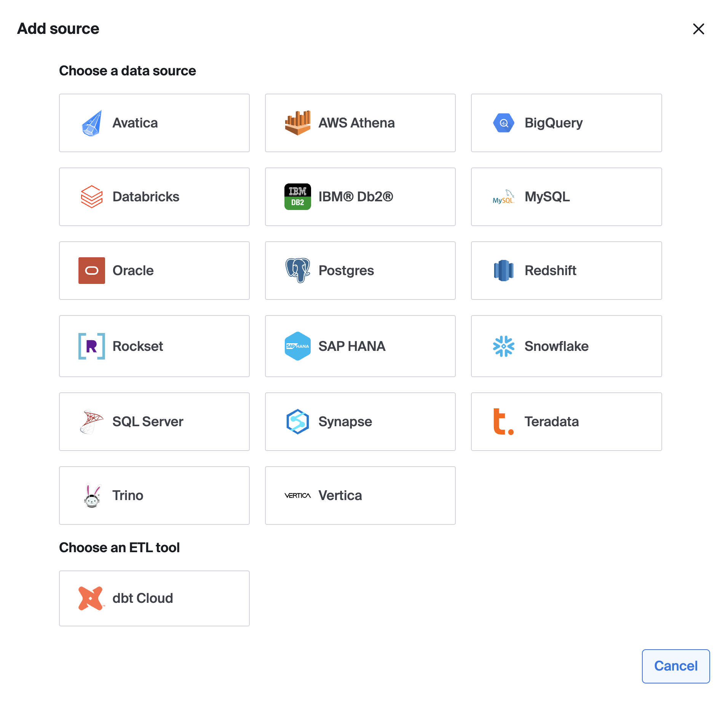Click the Rockset bracketed R icon
The height and width of the screenshot is (701, 728).
coord(92,346)
